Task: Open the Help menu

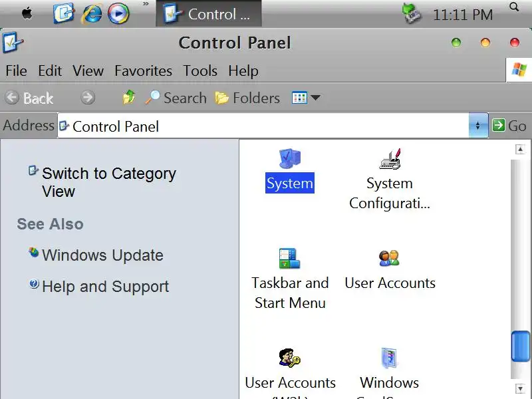Action: 243,71
